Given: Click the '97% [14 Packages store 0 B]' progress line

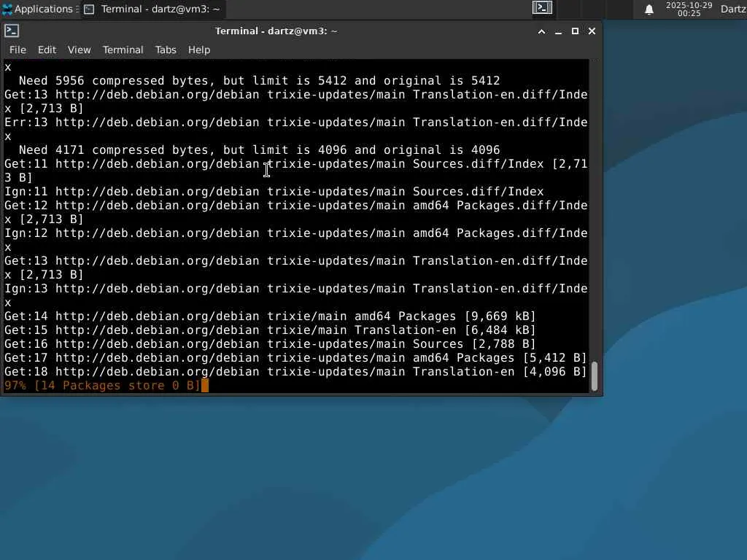Looking at the screenshot, I should pyautogui.click(x=103, y=386).
